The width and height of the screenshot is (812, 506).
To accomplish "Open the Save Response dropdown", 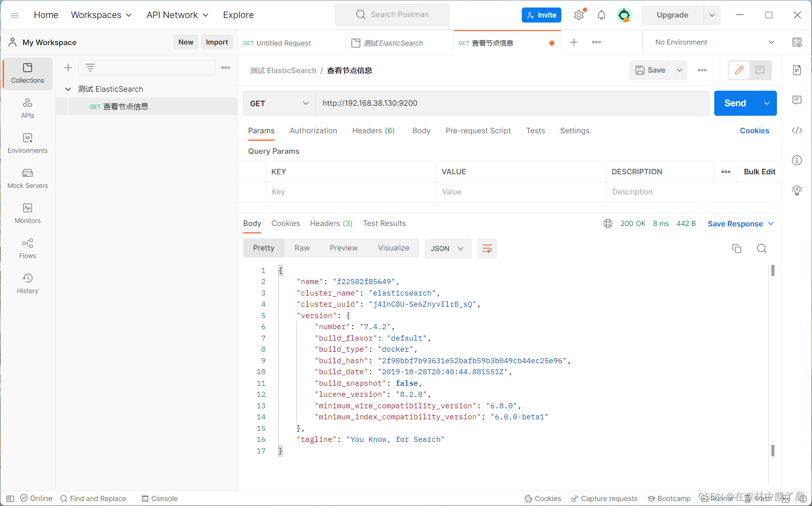I will (x=741, y=224).
